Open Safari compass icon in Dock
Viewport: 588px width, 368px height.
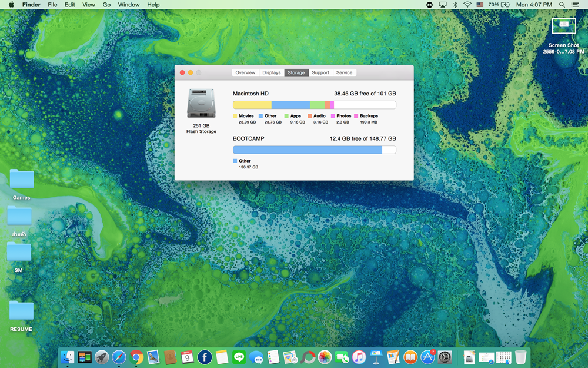click(x=119, y=357)
